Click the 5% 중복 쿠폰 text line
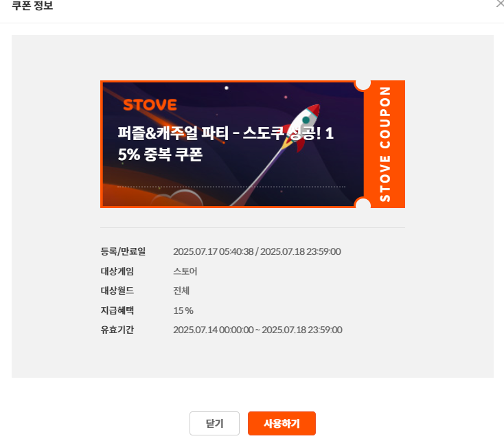 click(x=160, y=155)
